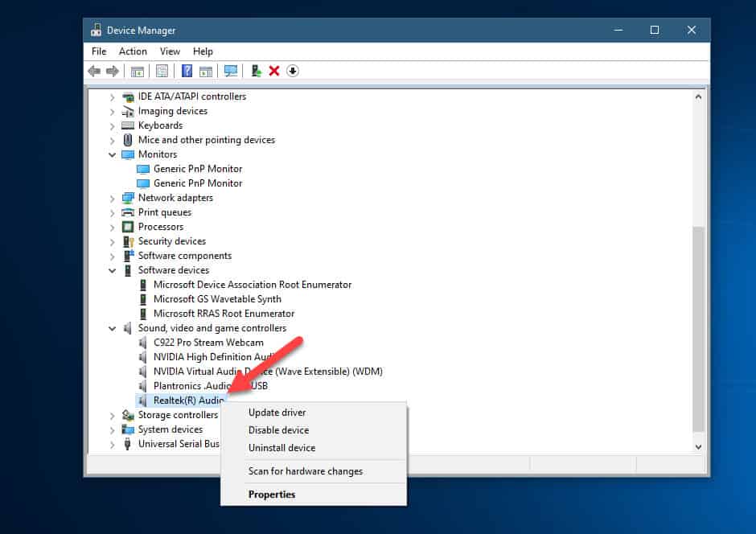This screenshot has height=534, width=756.
Task: Choose Uninstall device from context menu
Action: point(314,448)
